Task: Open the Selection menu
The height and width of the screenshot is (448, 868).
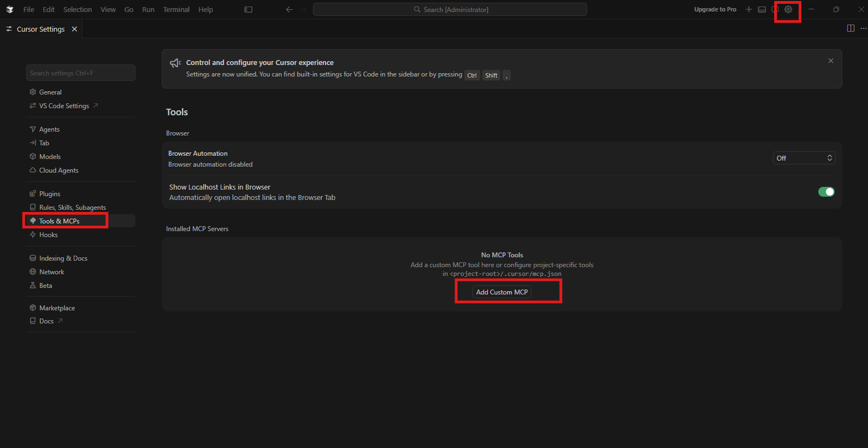Action: [x=78, y=9]
